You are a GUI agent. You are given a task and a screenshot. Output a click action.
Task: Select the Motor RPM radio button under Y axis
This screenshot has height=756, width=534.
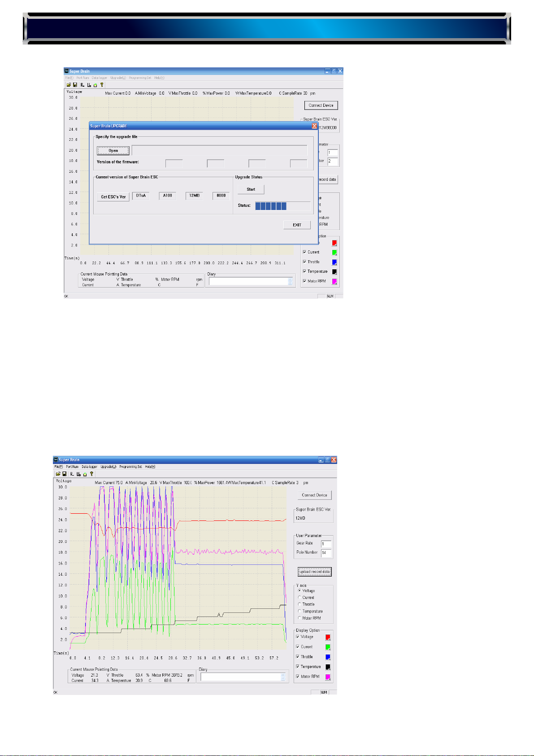[x=300, y=618]
